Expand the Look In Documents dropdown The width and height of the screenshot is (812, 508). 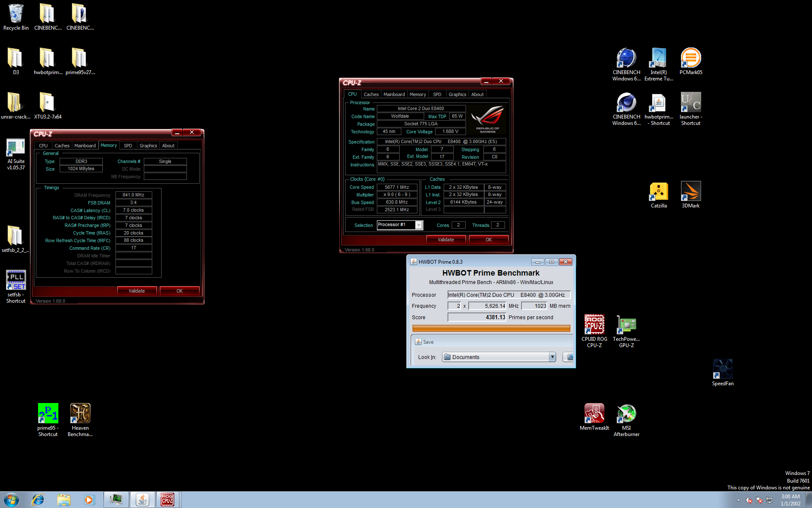point(552,357)
